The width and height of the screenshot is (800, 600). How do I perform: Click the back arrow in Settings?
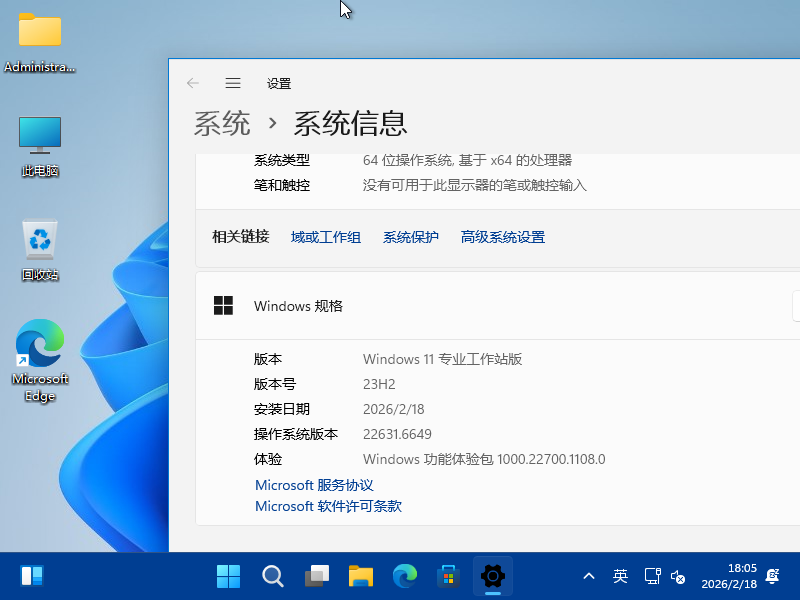pyautogui.click(x=193, y=84)
